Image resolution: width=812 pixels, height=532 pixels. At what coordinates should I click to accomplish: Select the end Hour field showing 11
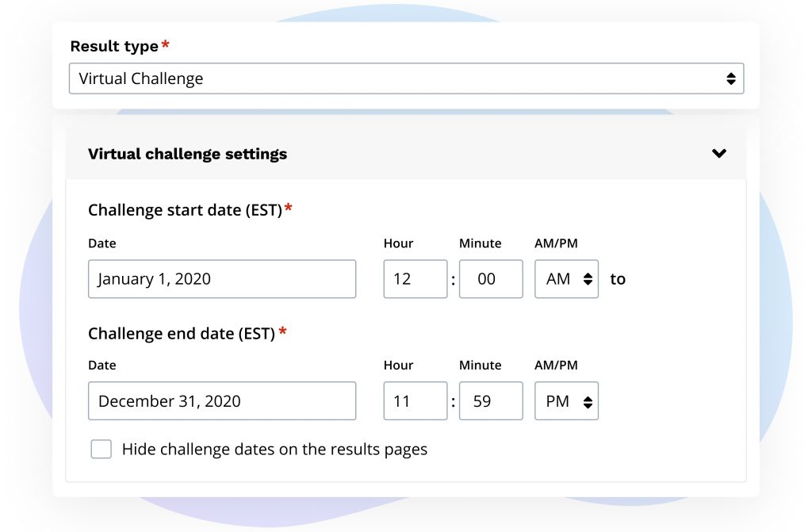pyautogui.click(x=415, y=401)
